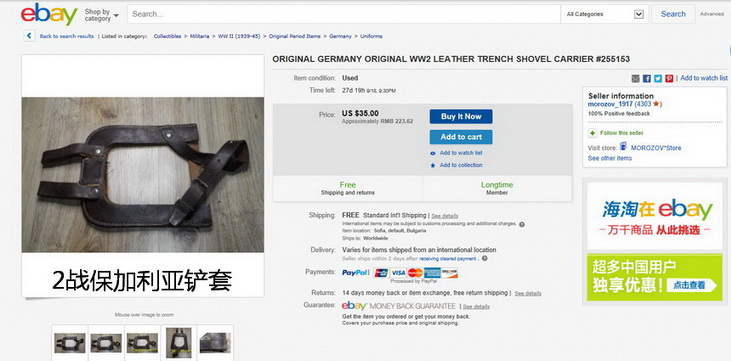Image resolution: width=731 pixels, height=361 pixels.
Task: Click the eBay logo
Action: (x=48, y=14)
